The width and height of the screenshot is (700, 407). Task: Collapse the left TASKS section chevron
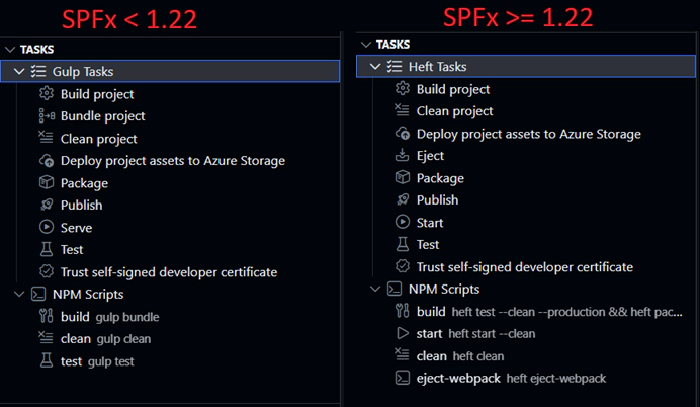[x=9, y=50]
